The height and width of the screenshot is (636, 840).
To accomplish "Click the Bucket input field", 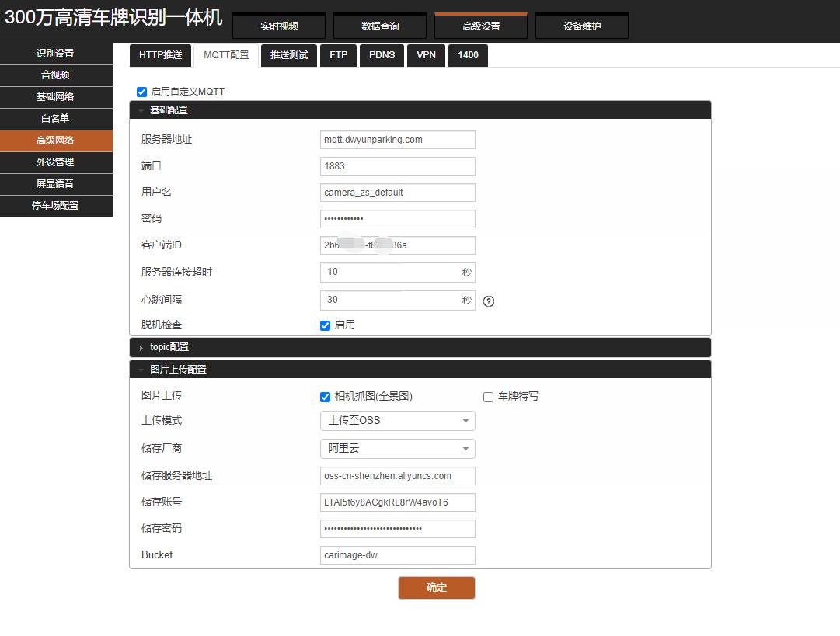I will 397,554.
